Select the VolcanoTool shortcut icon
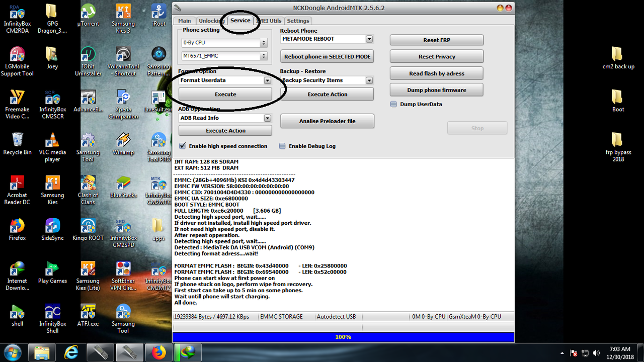644x362 pixels. click(123, 61)
